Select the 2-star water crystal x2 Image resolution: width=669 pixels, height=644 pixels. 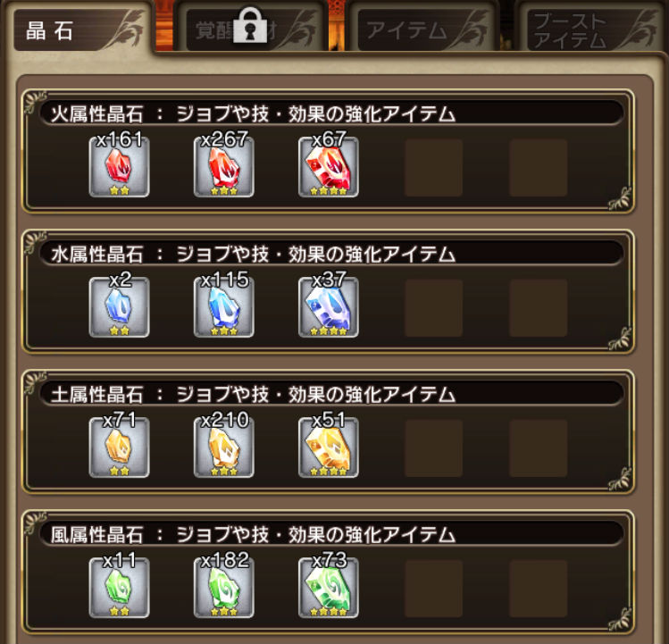click(x=119, y=307)
